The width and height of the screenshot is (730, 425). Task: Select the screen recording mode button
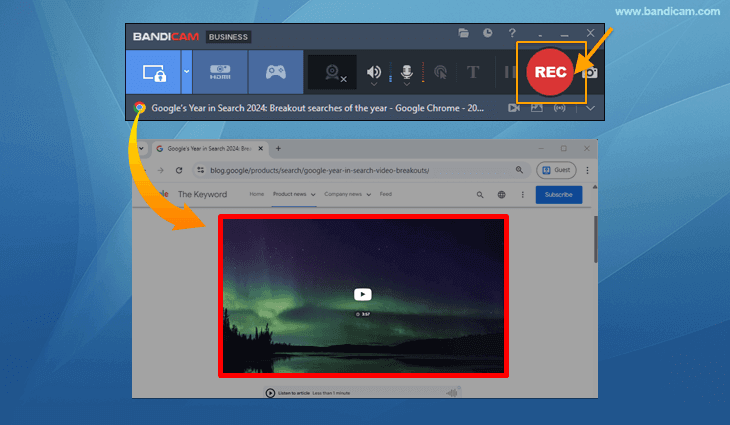(153, 72)
